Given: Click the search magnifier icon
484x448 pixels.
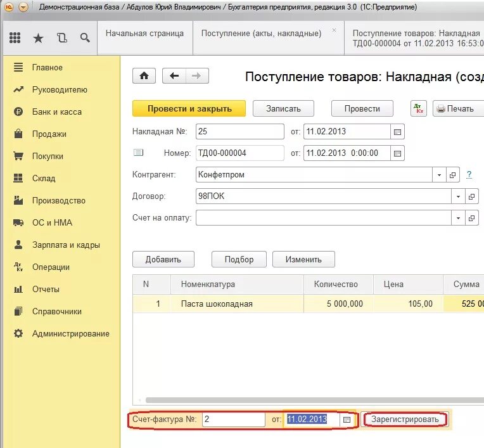Looking at the screenshot, I should coord(85,37).
